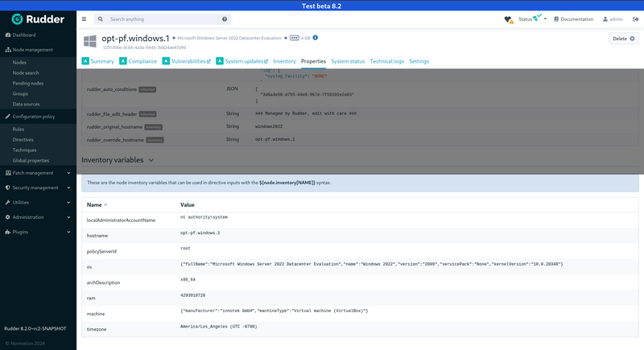
Task: Open the search help question mark icon
Action: [225, 19]
